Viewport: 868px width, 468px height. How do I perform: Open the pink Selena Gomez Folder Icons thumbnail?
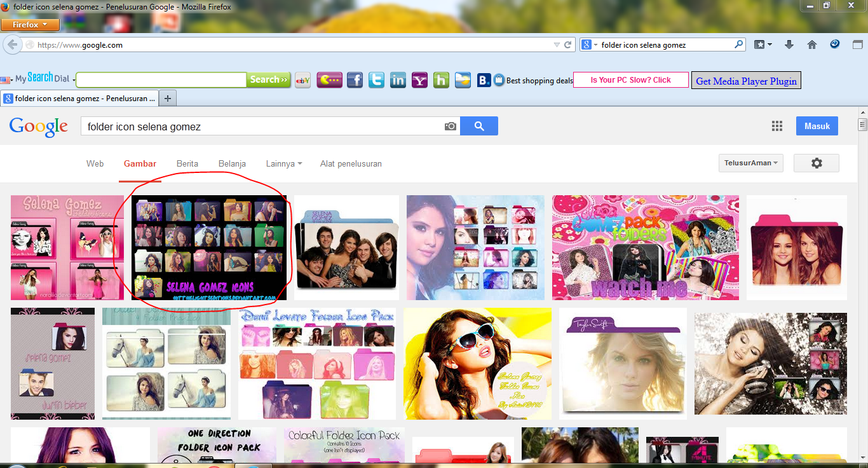[67, 247]
